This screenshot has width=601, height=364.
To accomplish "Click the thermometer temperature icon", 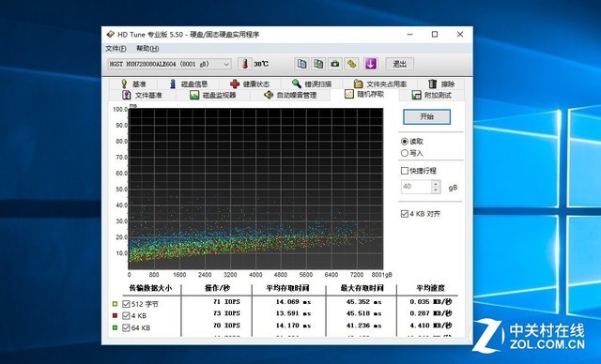I will tap(245, 64).
